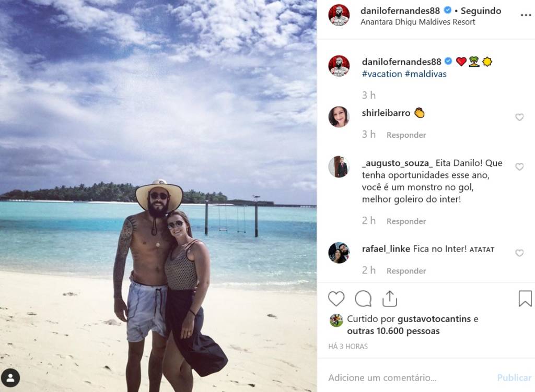Open the #maldivas hashtag
535x392 pixels.
pyautogui.click(x=425, y=74)
